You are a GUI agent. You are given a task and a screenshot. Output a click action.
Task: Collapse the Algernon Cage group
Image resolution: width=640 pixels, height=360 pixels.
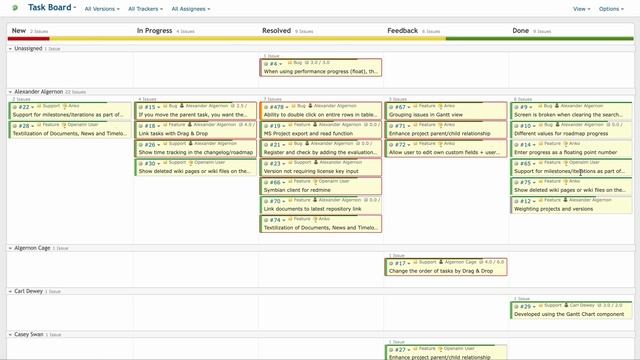pyautogui.click(x=10, y=248)
